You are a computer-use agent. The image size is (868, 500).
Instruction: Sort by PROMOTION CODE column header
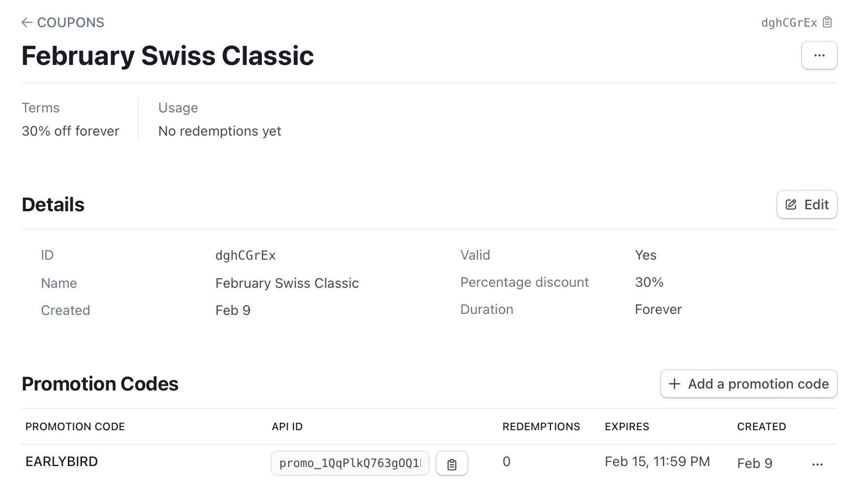75,426
